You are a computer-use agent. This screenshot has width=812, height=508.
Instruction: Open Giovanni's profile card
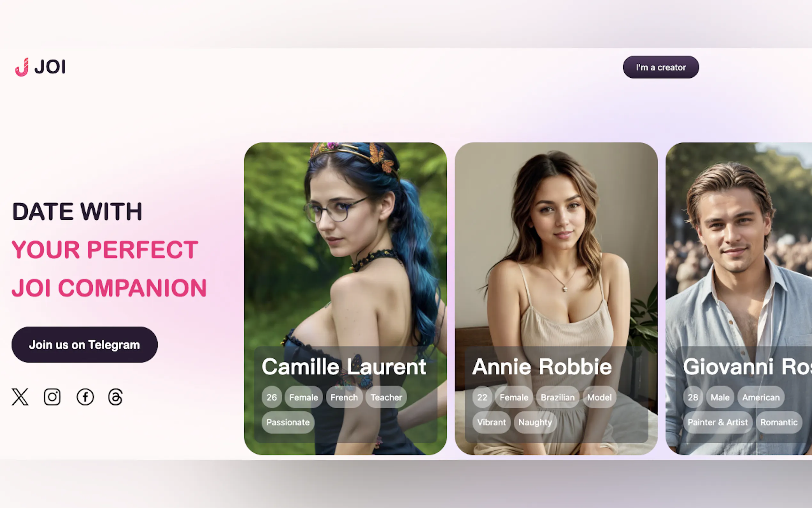coord(739,298)
